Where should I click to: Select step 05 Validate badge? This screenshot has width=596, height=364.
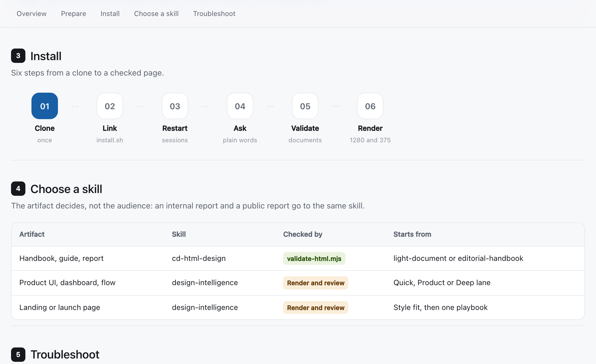click(x=305, y=106)
